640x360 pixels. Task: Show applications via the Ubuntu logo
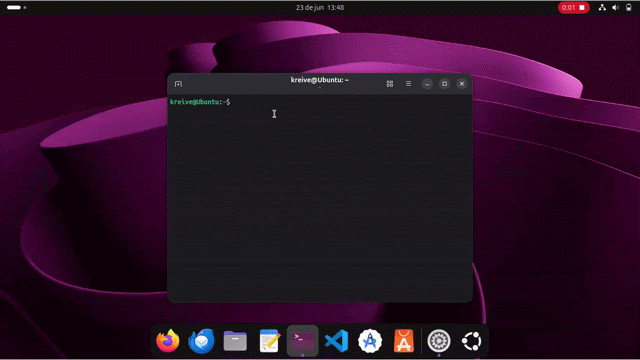[472, 341]
